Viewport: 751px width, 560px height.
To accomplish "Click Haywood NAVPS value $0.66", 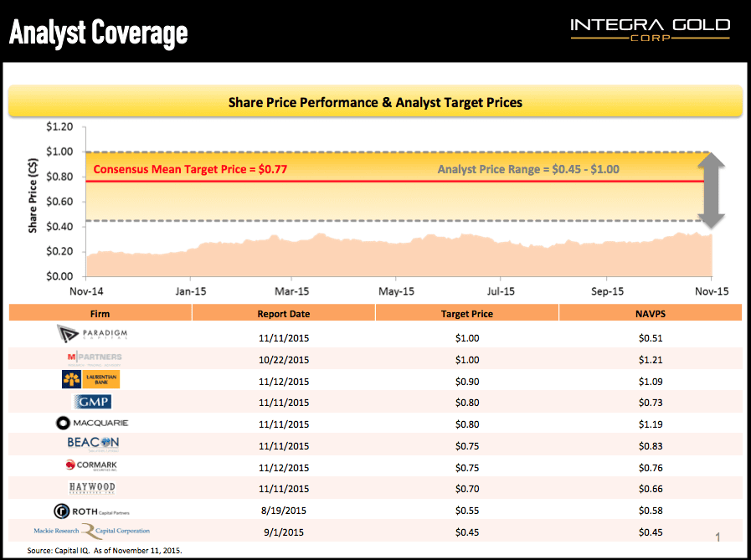I will coord(651,489).
